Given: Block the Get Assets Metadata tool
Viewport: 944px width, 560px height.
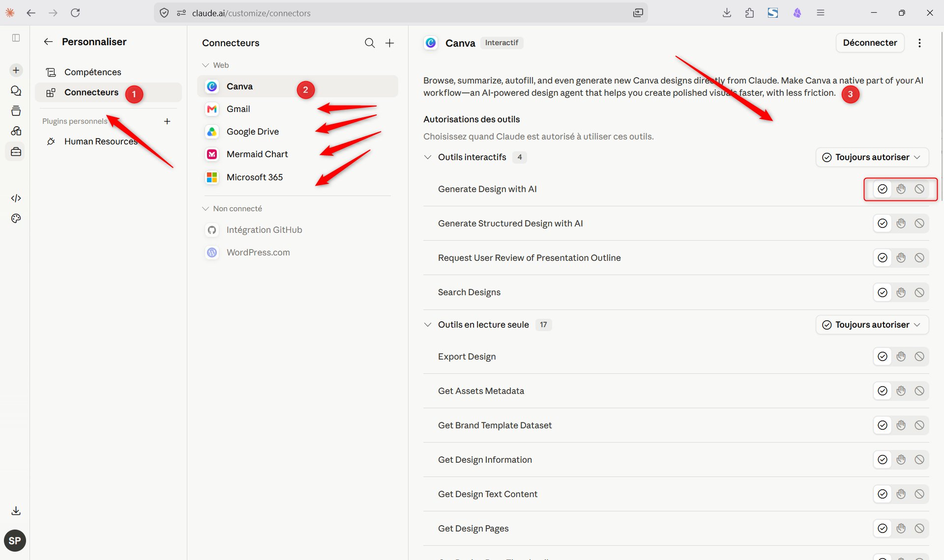Looking at the screenshot, I should (x=919, y=391).
